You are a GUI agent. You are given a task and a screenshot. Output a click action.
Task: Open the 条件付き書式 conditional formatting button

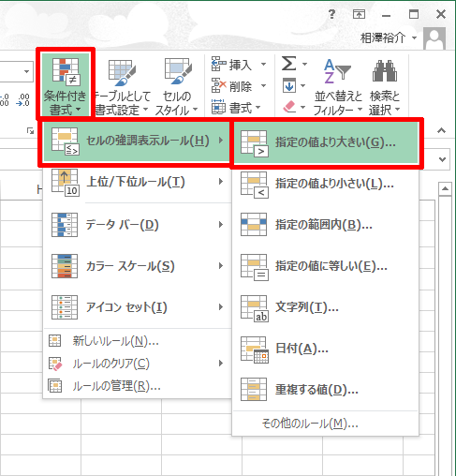tap(66, 84)
